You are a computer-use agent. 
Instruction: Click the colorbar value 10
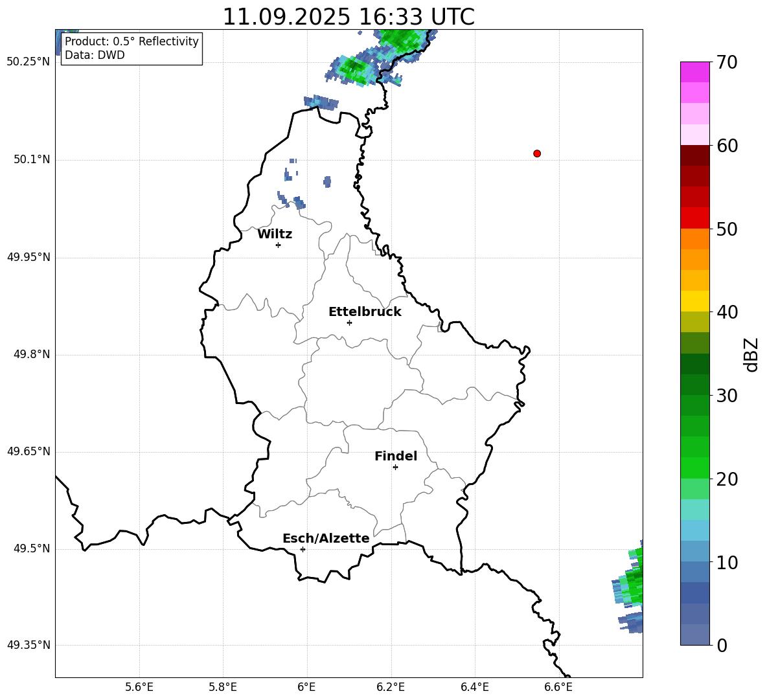pos(727,562)
